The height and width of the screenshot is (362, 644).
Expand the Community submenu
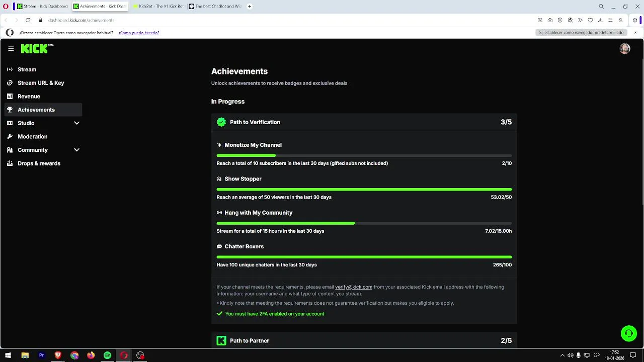[76, 150]
